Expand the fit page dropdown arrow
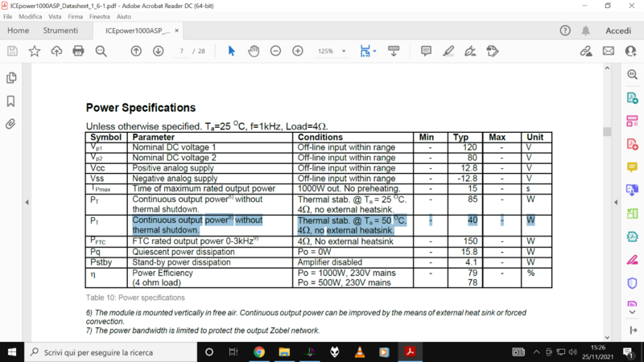This screenshot has height=362, width=644. (x=374, y=51)
